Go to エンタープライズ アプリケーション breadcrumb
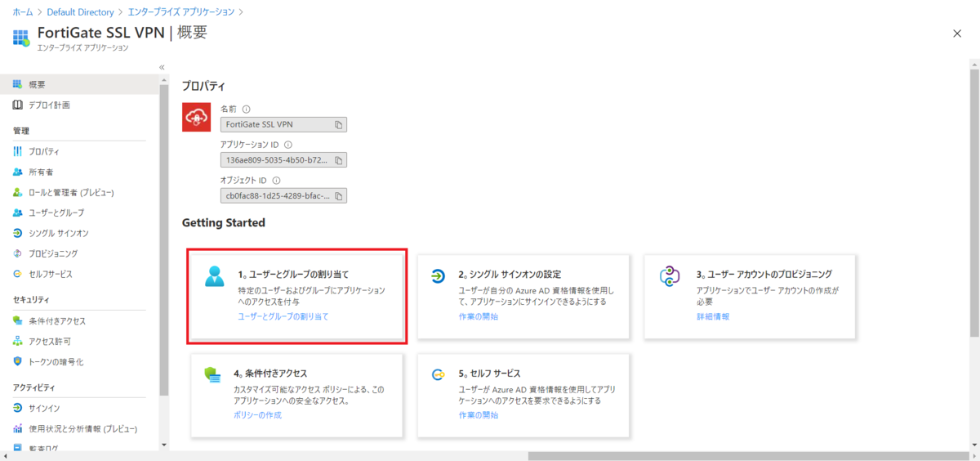This screenshot has height=461, width=980. coord(180,11)
